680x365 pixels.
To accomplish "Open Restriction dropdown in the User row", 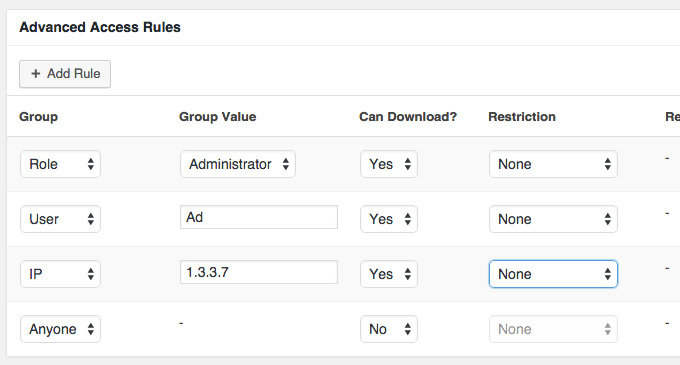I will point(553,219).
